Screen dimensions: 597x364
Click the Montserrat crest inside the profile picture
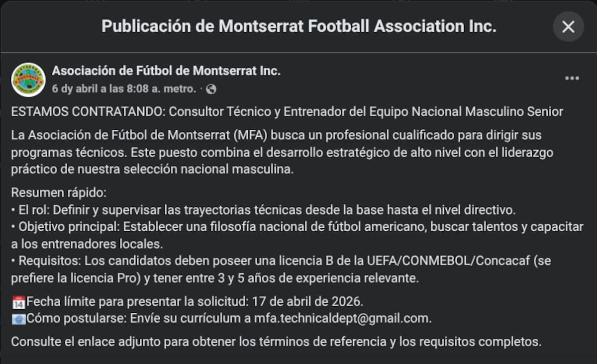[x=28, y=80]
